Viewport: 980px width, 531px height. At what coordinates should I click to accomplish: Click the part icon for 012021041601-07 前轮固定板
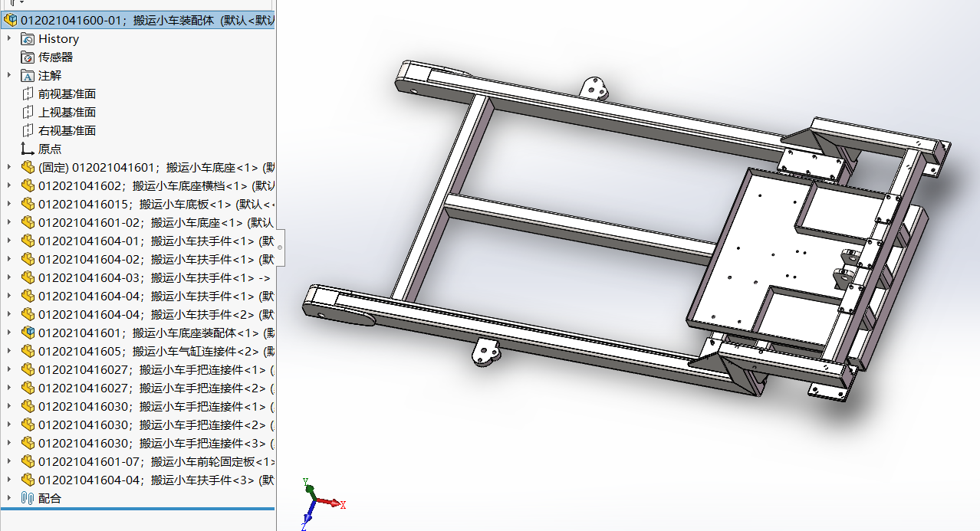(28, 462)
